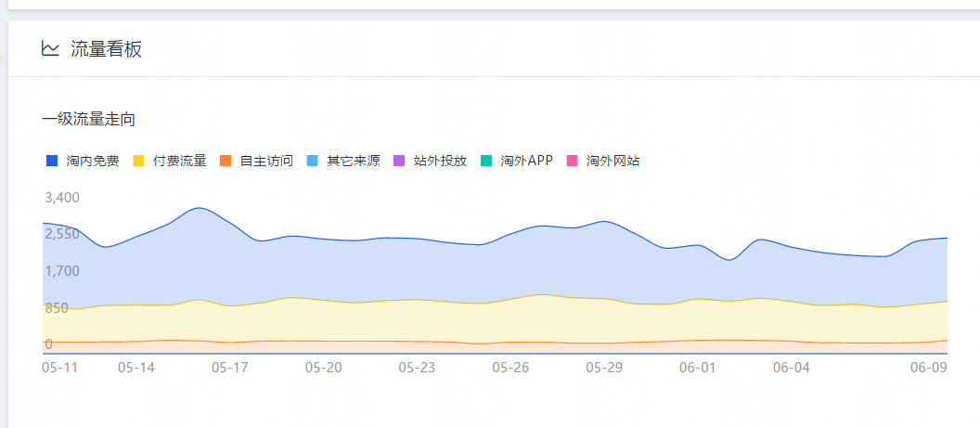The image size is (980, 428).
Task: Toggle the 淘内免费 blue legend swatch
Action: [x=52, y=161]
